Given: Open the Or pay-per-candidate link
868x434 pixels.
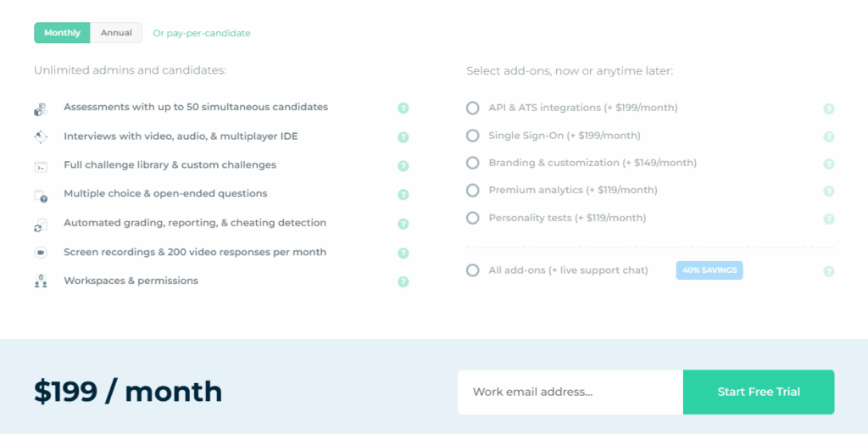Looking at the screenshot, I should coord(202,33).
